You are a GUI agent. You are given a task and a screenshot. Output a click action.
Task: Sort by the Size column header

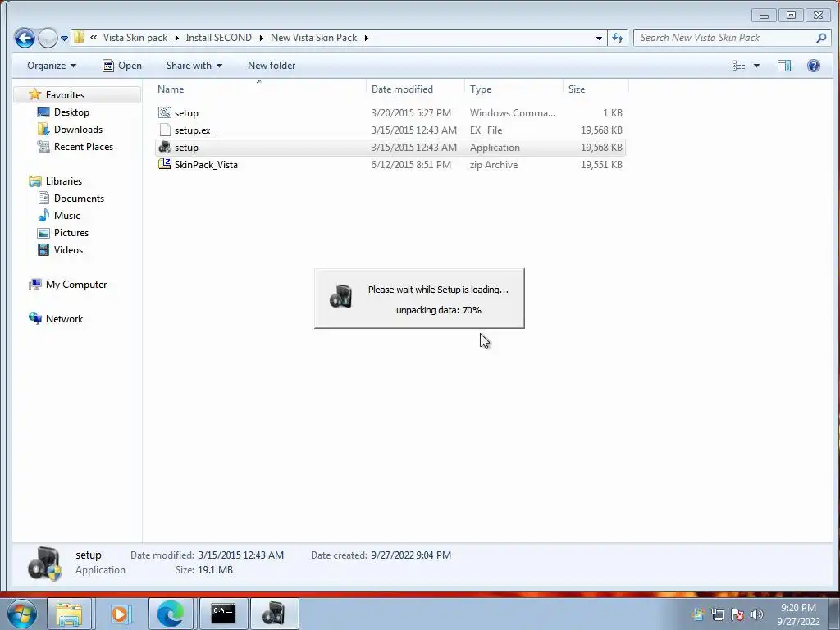tap(596, 89)
